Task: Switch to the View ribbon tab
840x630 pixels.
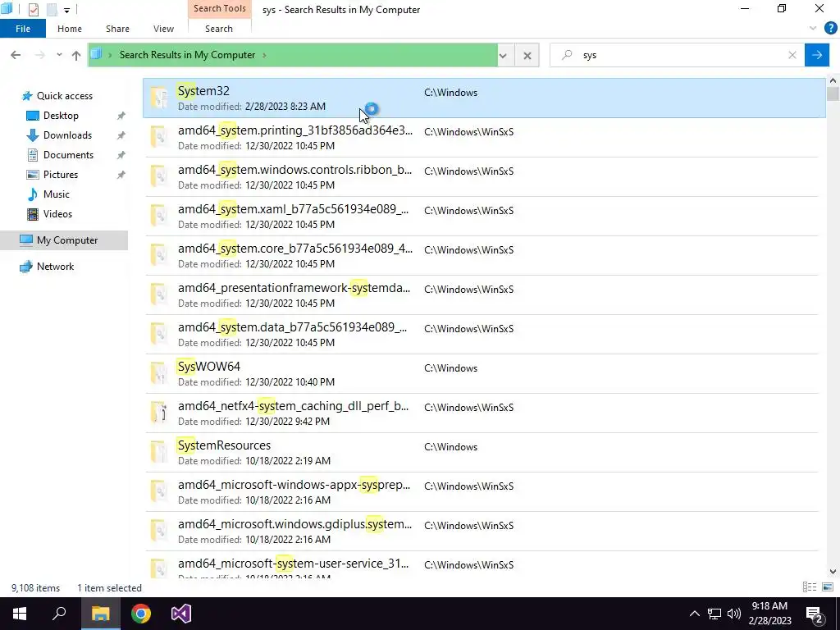Action: tap(163, 29)
